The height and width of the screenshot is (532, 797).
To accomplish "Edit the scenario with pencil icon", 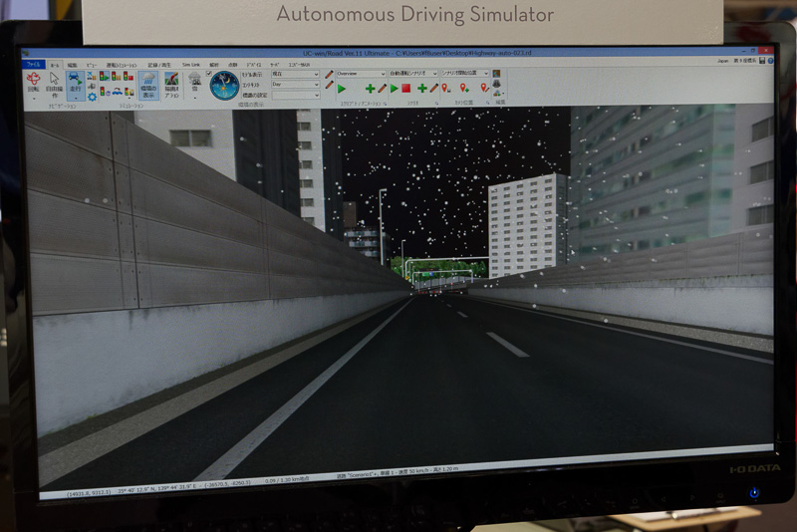I will coord(434,88).
